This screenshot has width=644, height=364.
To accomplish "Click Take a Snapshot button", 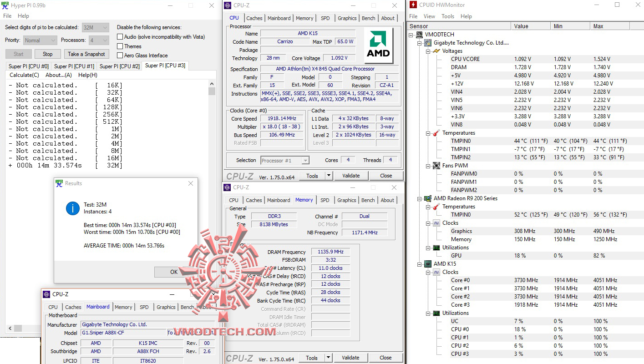I will click(86, 54).
